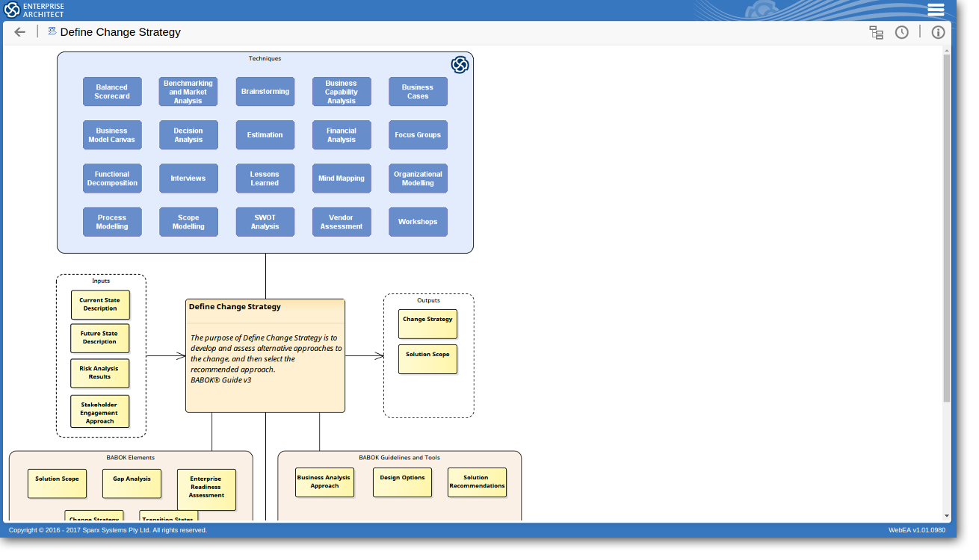Open the hamburger menu in header
Viewport: 979px width, 560px height.
pos(936,10)
